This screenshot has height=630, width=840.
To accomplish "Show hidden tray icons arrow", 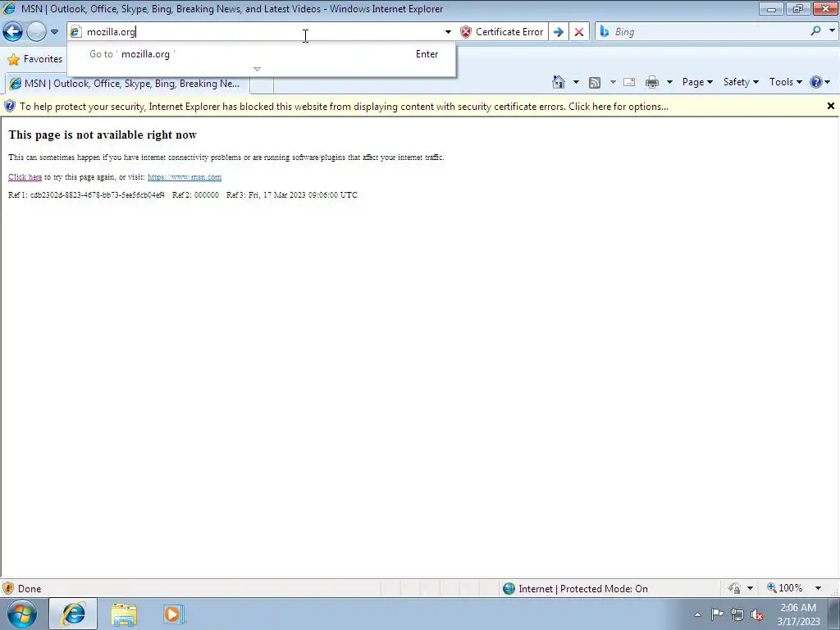I will pos(697,614).
